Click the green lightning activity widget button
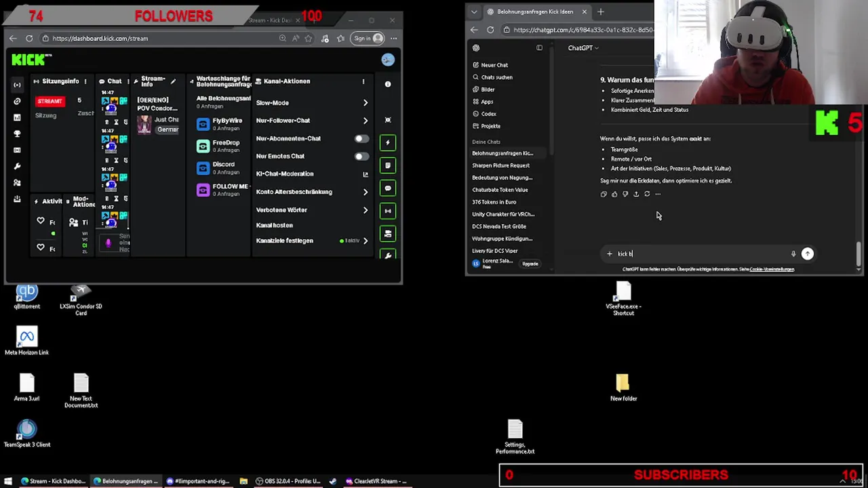The width and height of the screenshot is (868, 488). click(x=388, y=142)
